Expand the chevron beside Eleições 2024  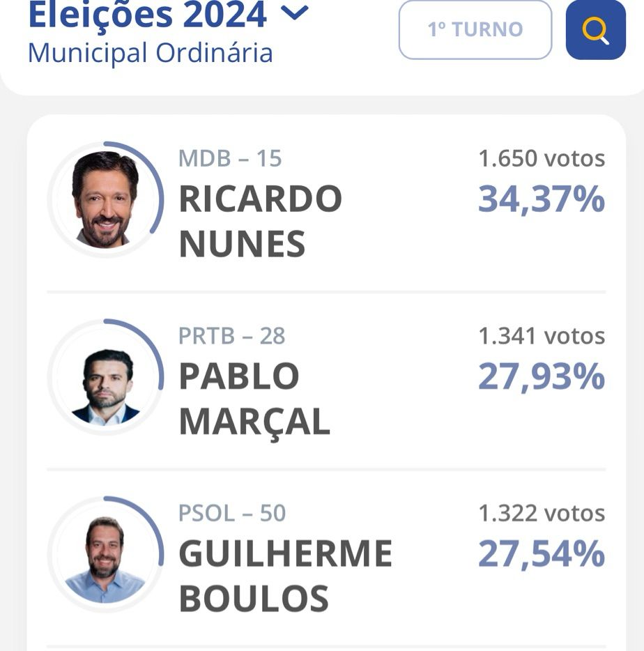click(x=297, y=13)
